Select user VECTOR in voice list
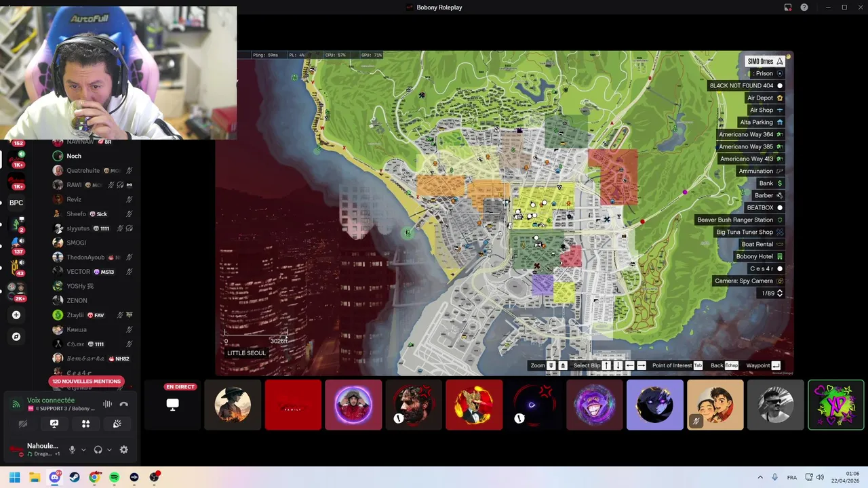The width and height of the screenshot is (868, 488). [92, 271]
